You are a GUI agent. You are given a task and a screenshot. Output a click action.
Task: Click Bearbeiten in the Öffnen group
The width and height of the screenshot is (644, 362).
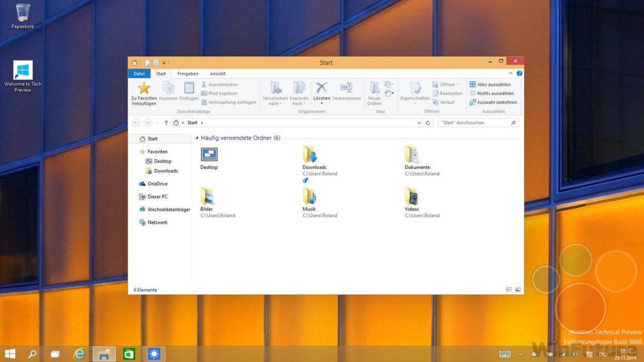447,94
